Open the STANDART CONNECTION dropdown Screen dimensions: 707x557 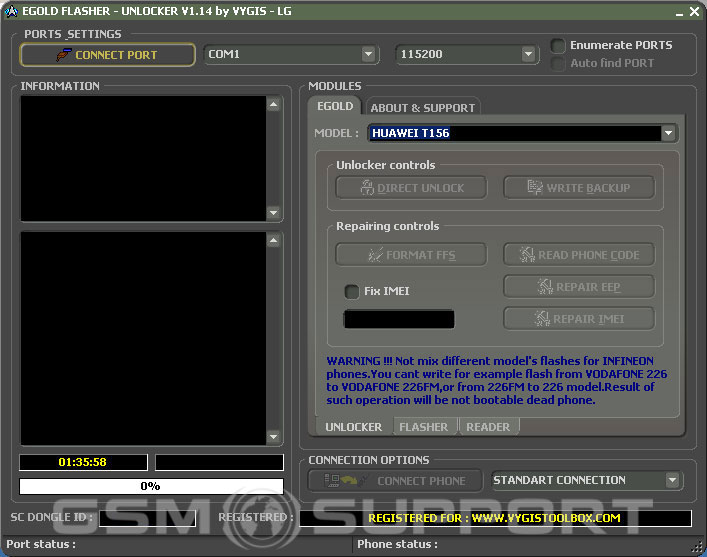672,480
